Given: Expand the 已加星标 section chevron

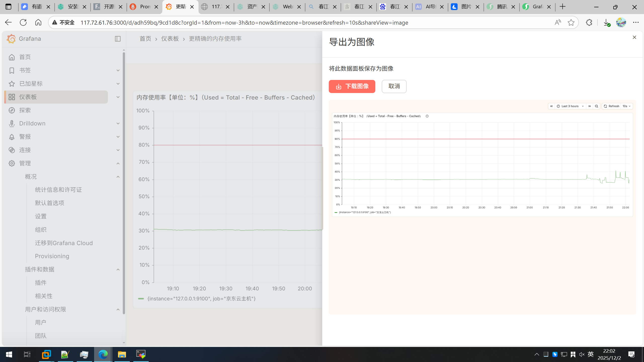Looking at the screenshot, I should point(118,84).
